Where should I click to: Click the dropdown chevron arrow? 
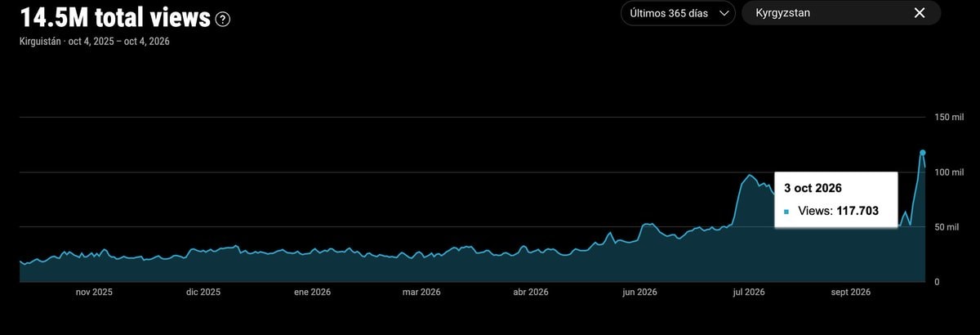(x=722, y=13)
